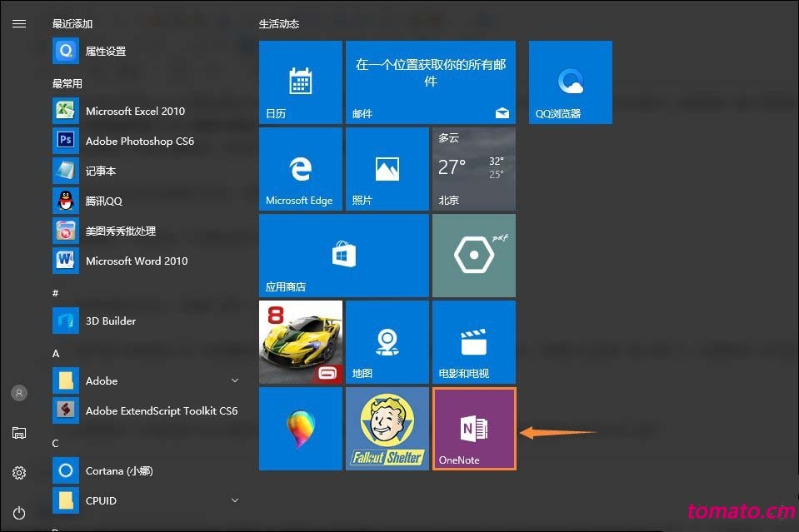This screenshot has width=799, height=532.
Task: Click the '#' section letter header
Action: tap(56, 293)
